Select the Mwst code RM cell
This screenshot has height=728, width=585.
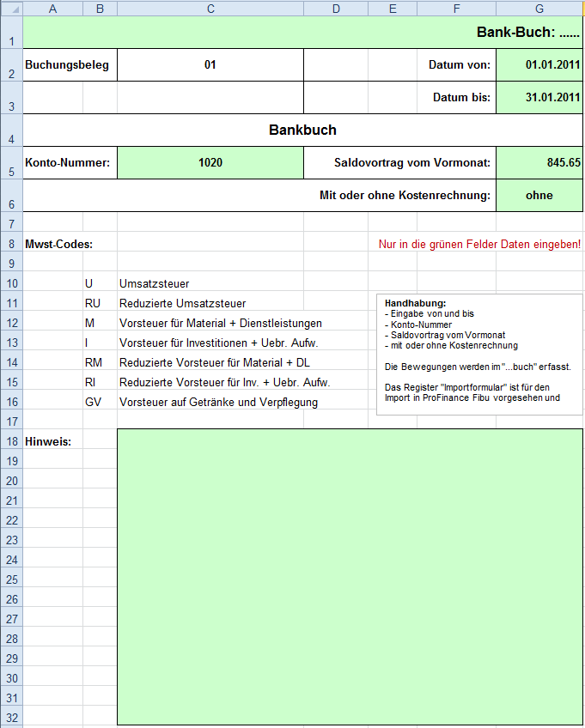100,362
